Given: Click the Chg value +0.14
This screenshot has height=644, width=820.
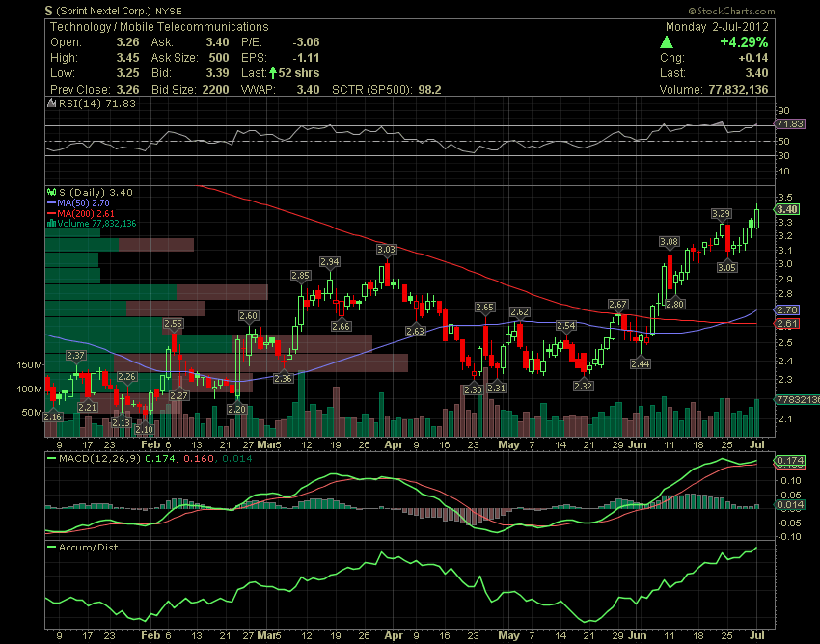Looking at the screenshot, I should tap(753, 58).
